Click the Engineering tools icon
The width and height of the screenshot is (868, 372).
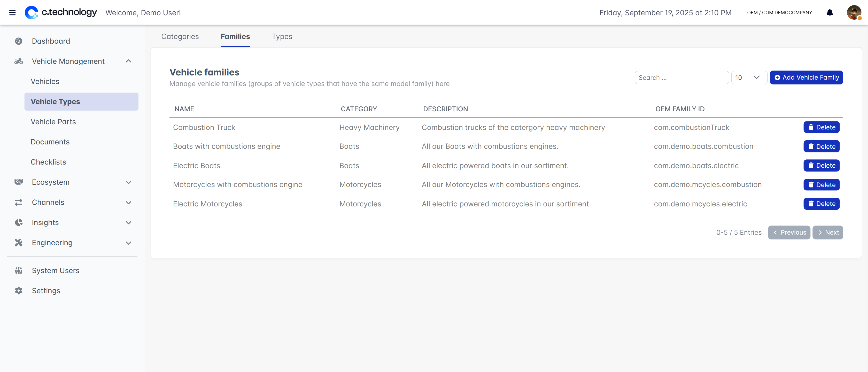[19, 243]
